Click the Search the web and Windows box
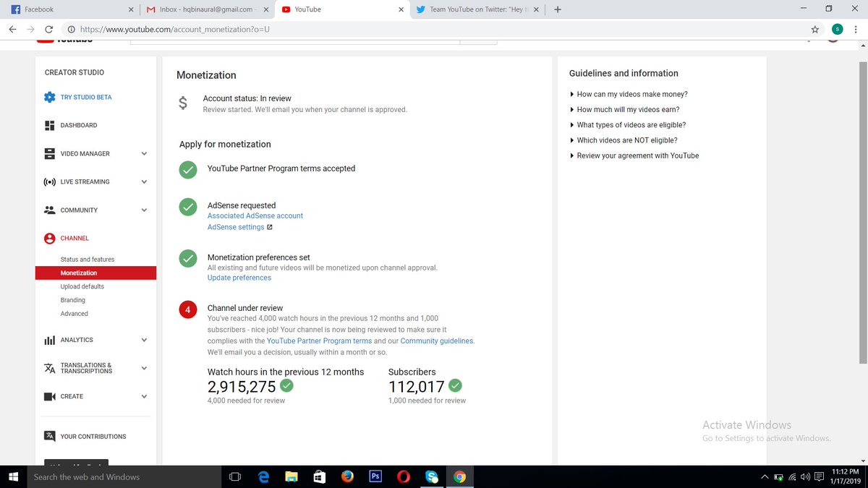 (123, 476)
